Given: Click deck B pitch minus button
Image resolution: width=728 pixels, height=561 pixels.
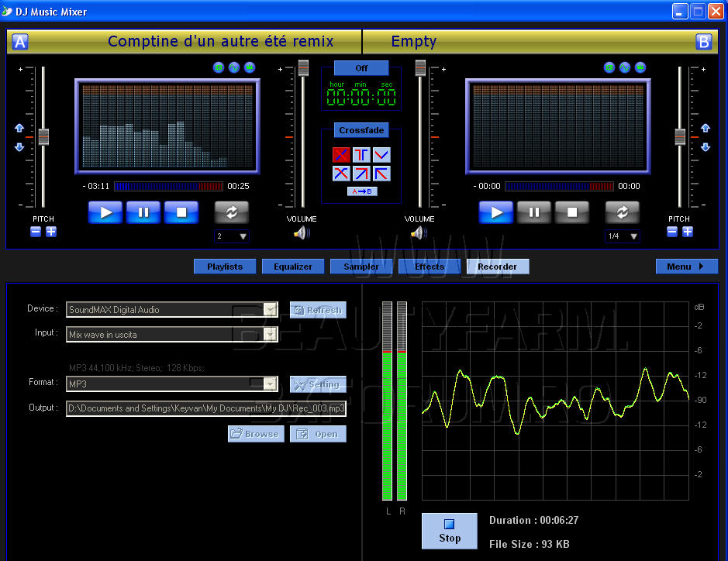Looking at the screenshot, I should 672,232.
